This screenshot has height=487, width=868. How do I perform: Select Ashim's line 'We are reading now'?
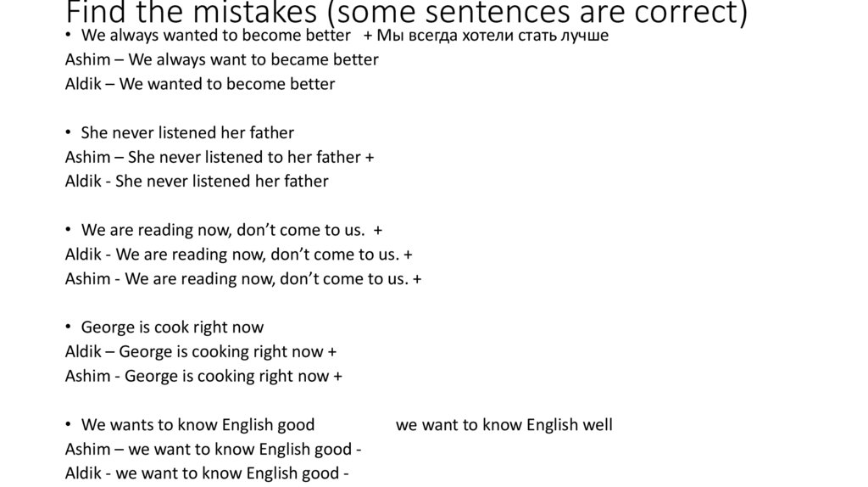pyautogui.click(x=243, y=278)
